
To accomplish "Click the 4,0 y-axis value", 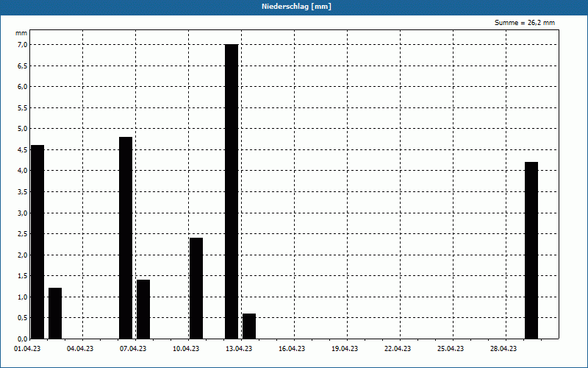I will 22,171.
